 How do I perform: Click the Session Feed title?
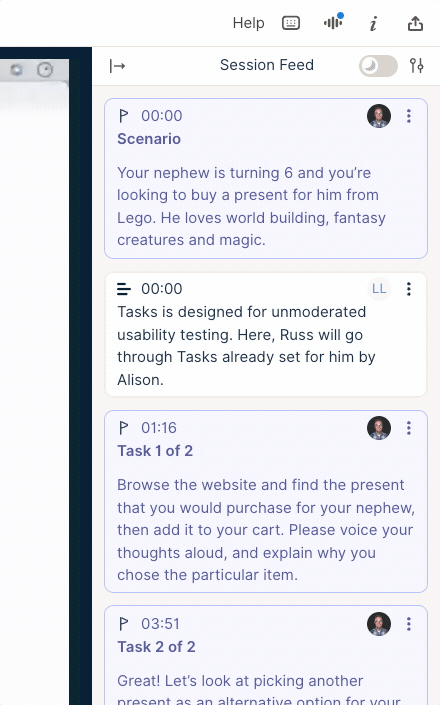coord(267,65)
